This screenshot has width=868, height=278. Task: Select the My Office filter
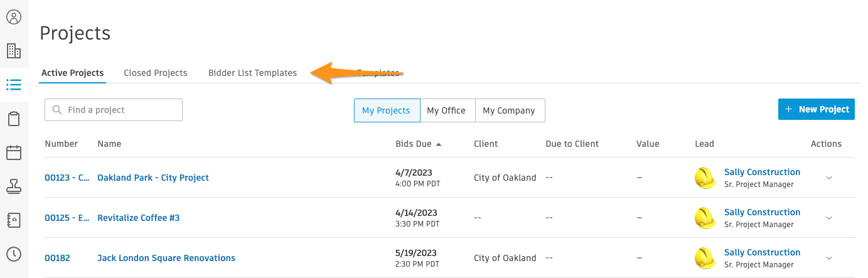(446, 110)
